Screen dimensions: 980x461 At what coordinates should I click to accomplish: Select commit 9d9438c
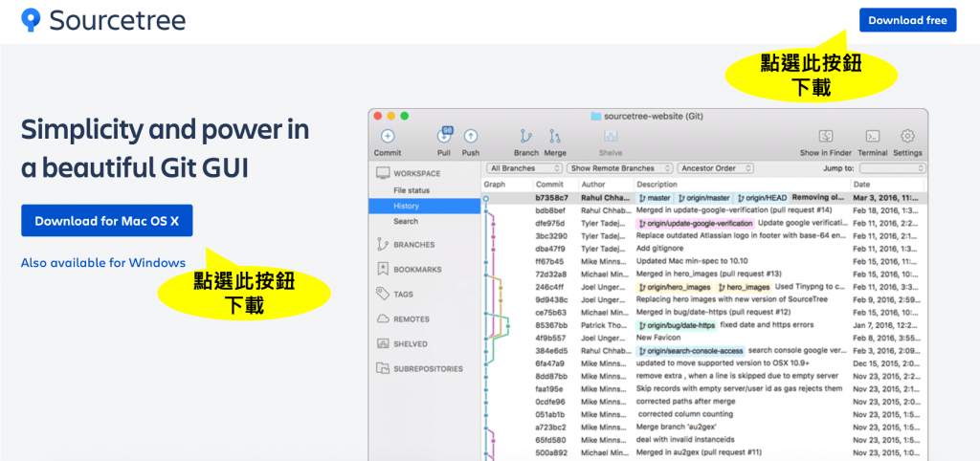tap(704, 299)
